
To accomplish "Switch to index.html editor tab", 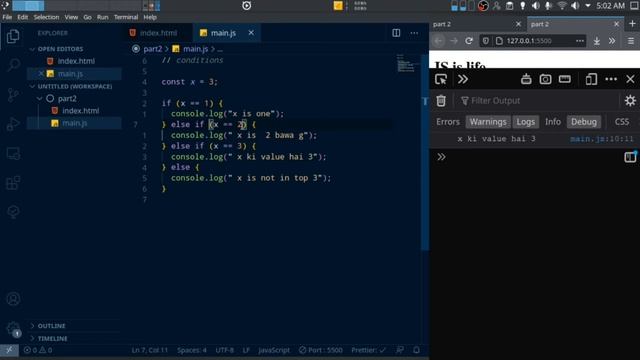I will click(x=158, y=33).
